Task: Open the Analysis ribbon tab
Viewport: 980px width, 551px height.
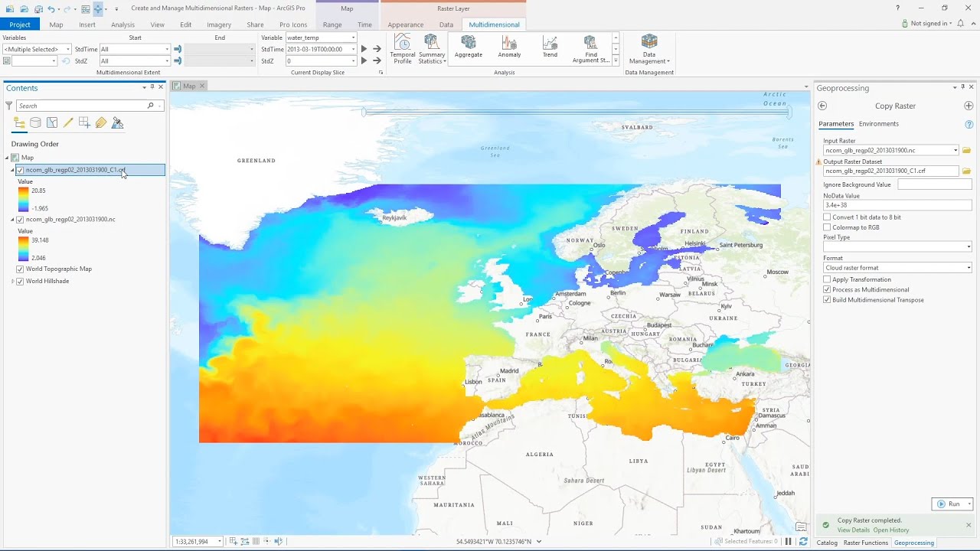Action: [x=122, y=24]
